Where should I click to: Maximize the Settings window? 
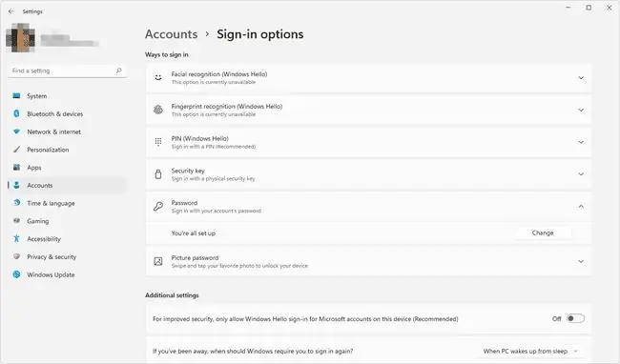click(x=589, y=8)
